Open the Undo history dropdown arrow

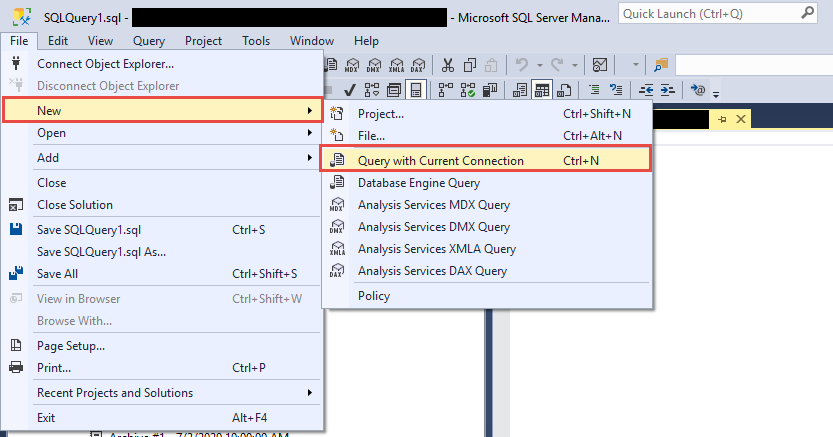pyautogui.click(x=539, y=65)
